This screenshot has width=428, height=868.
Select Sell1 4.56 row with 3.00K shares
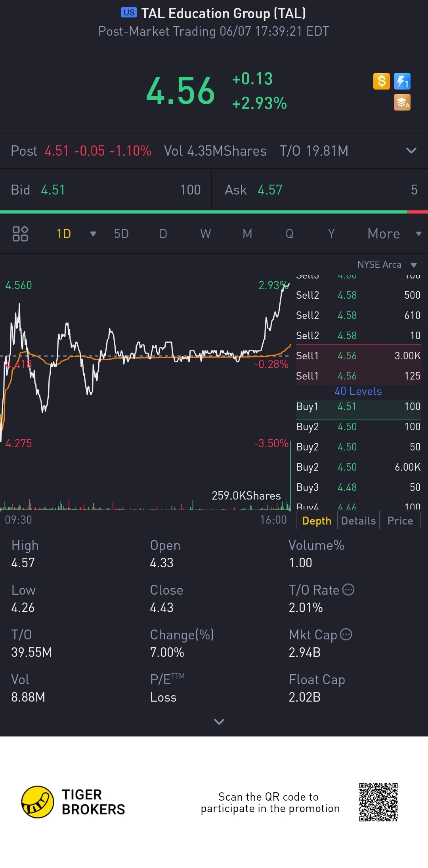click(x=358, y=356)
